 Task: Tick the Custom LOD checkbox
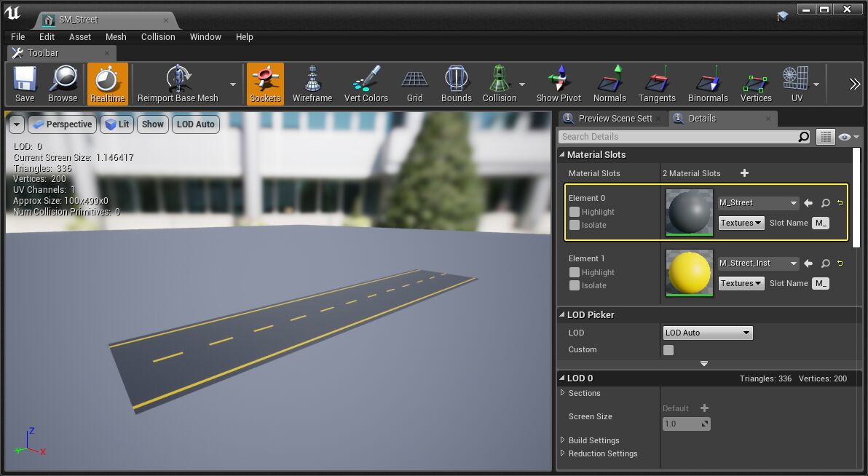tap(668, 350)
